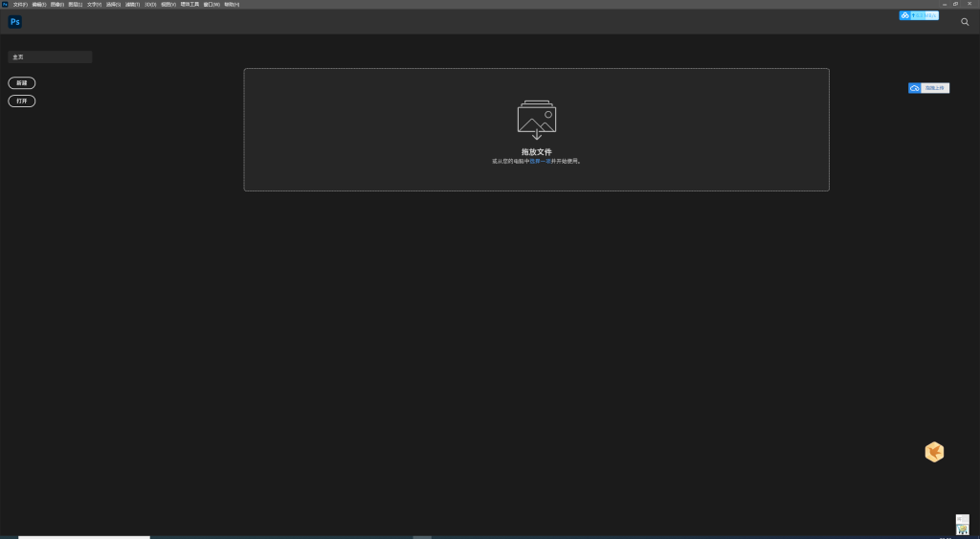
Task: Open the 帮助(H) help menu
Action: [232, 4]
